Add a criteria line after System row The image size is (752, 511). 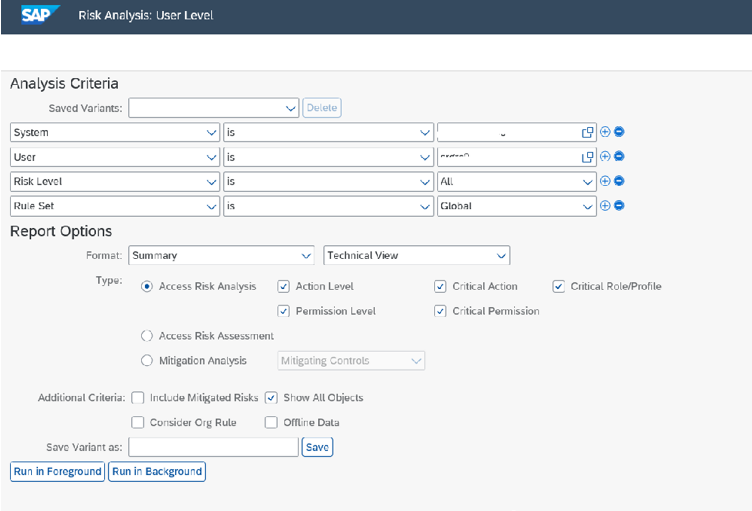point(605,131)
